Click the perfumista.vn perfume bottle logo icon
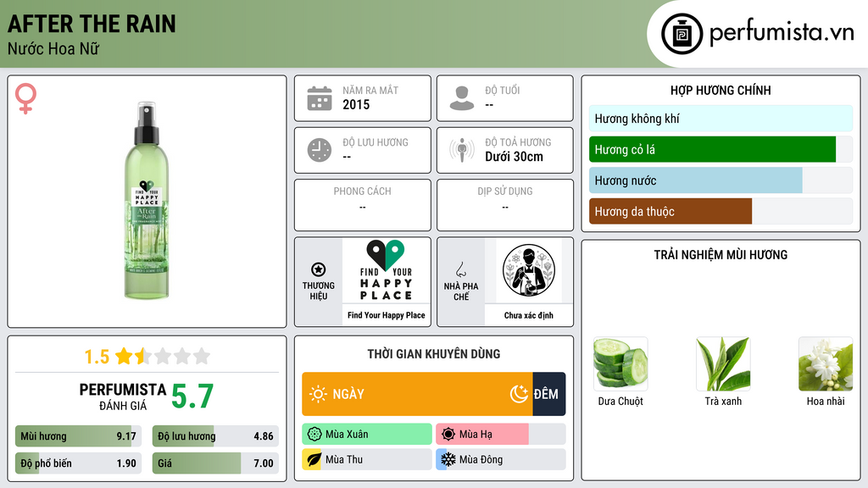Screen dimensions: 868x488 tap(682, 34)
